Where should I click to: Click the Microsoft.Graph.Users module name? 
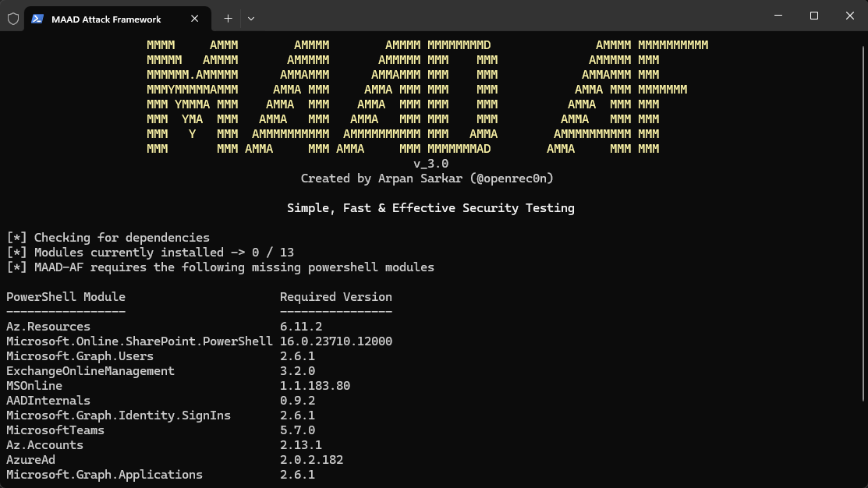pos(80,356)
